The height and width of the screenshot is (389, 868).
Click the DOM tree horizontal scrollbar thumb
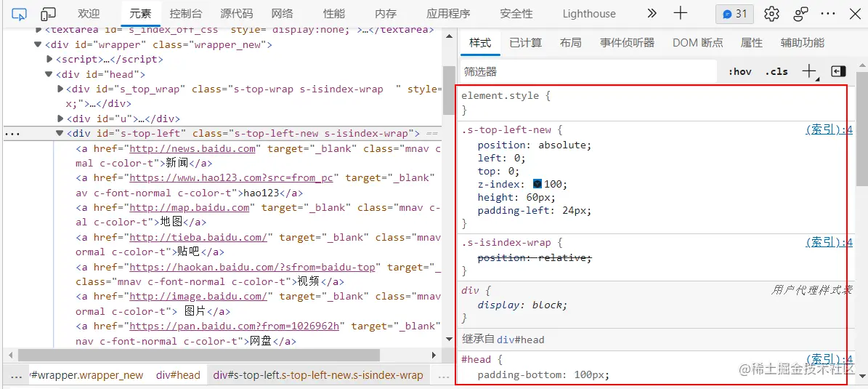click(x=199, y=355)
